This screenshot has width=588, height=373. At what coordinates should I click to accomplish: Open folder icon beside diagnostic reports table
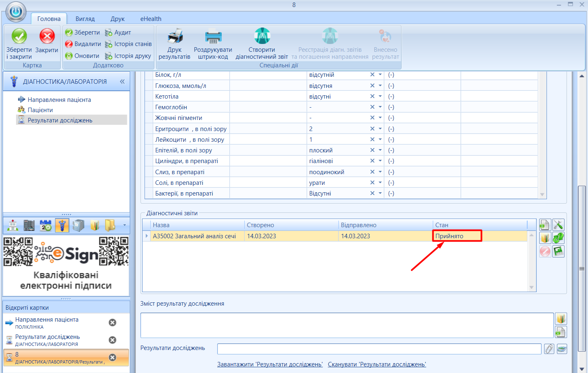pos(545,238)
